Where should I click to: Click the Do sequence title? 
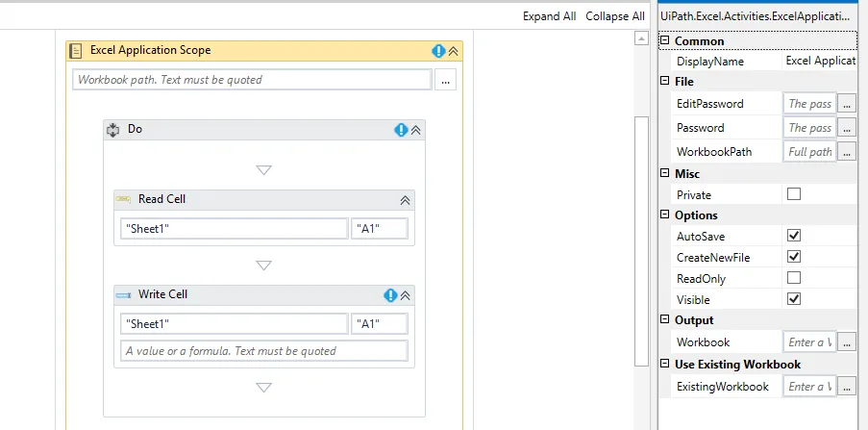136,129
